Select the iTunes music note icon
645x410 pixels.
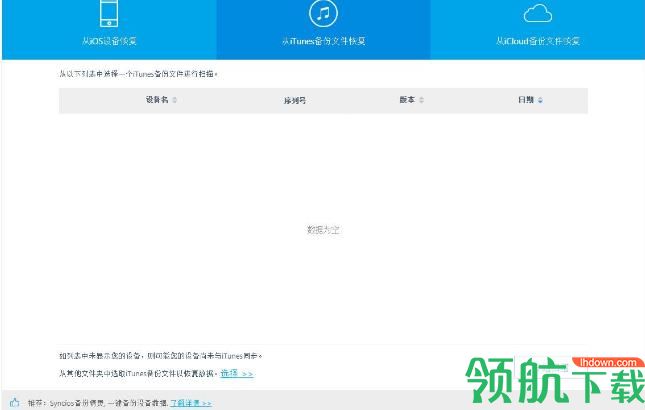[x=323, y=13]
